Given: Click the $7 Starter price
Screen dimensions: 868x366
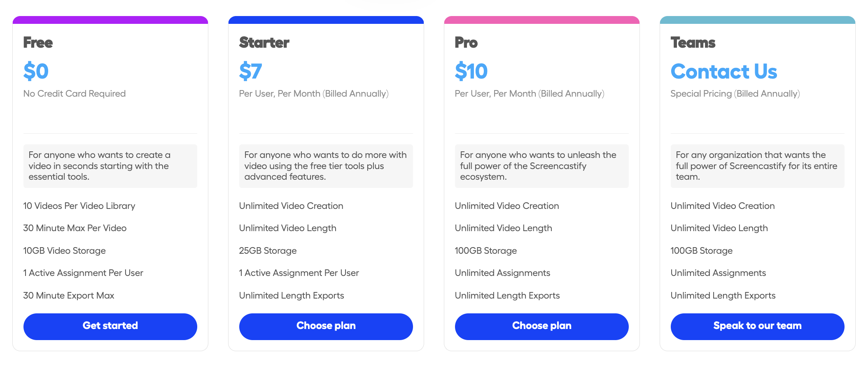Looking at the screenshot, I should (x=250, y=71).
